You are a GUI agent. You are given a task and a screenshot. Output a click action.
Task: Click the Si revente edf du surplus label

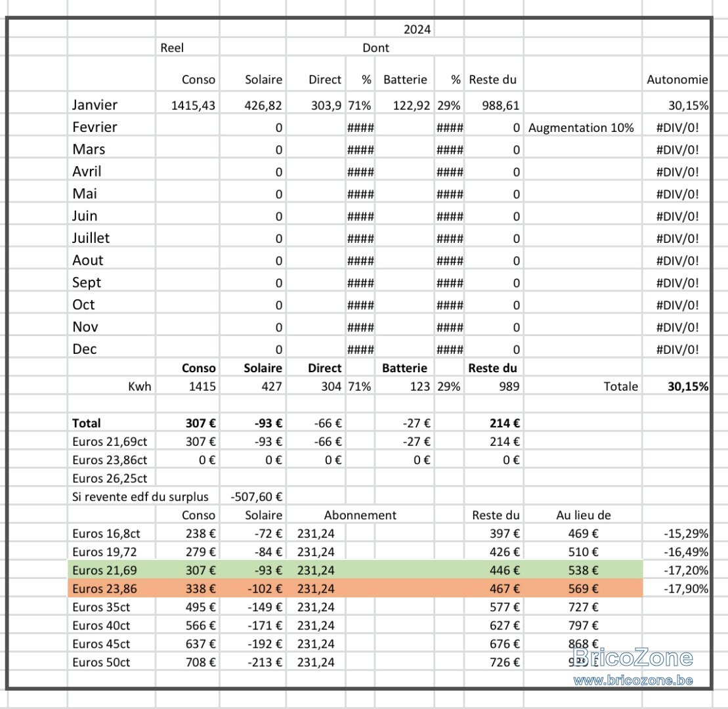[x=140, y=497]
